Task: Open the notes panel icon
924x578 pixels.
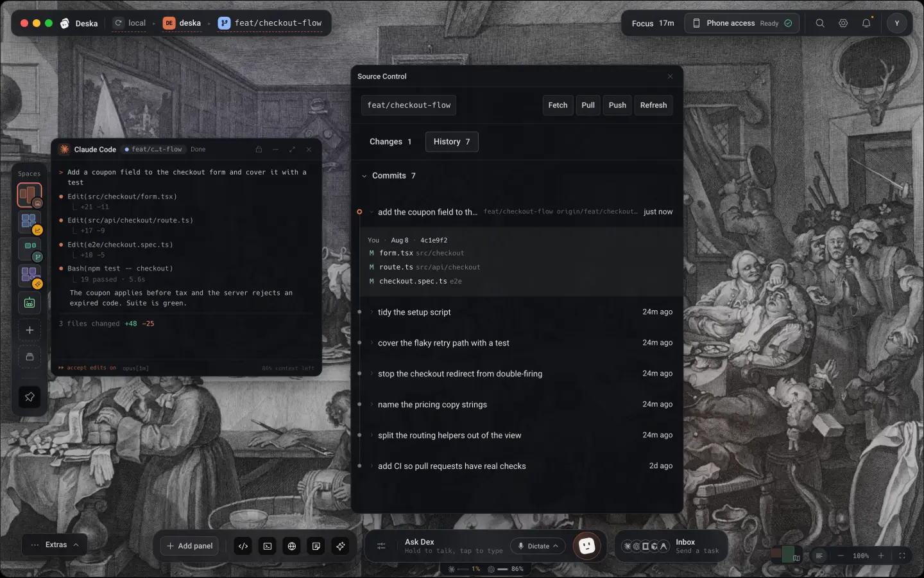Action: click(x=316, y=546)
